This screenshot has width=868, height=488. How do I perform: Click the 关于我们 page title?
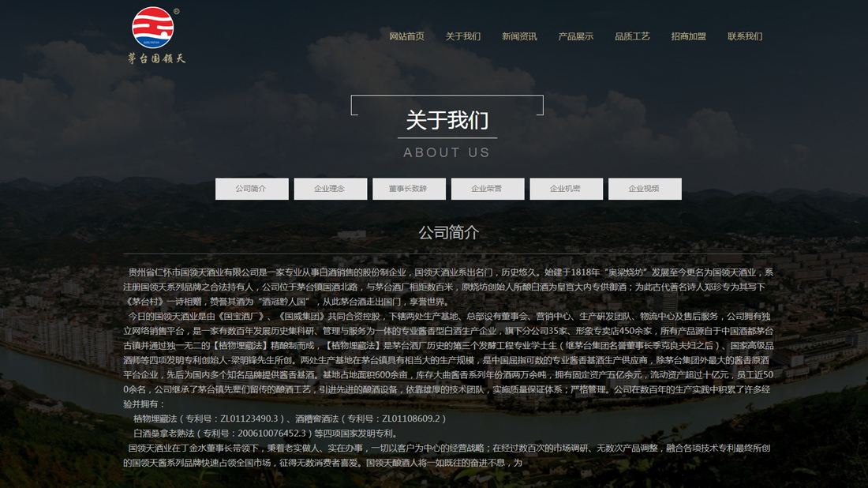click(447, 120)
